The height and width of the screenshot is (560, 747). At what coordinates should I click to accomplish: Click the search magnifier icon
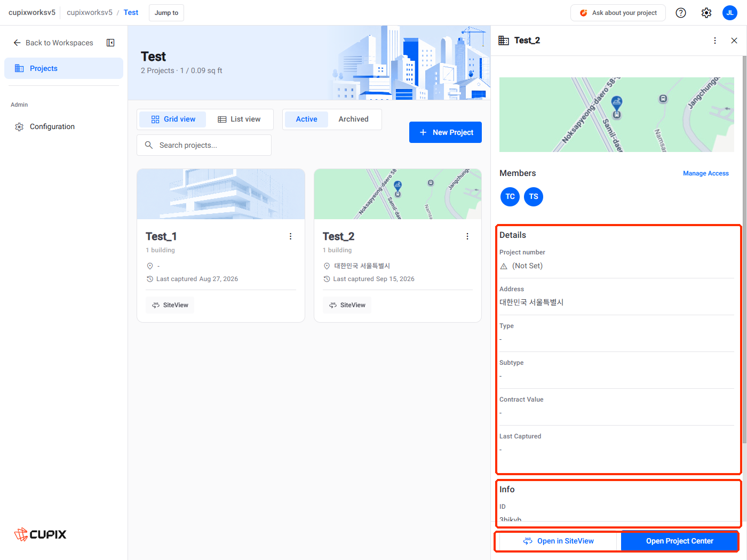click(149, 145)
